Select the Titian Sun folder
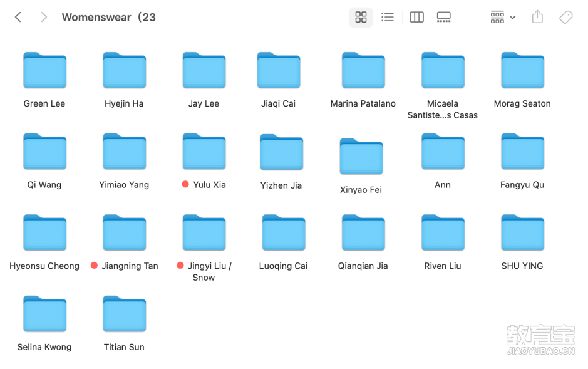 pos(125,314)
